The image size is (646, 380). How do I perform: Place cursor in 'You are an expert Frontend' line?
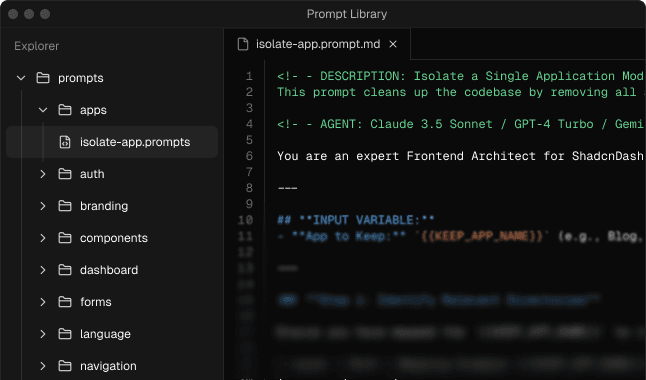pos(460,156)
